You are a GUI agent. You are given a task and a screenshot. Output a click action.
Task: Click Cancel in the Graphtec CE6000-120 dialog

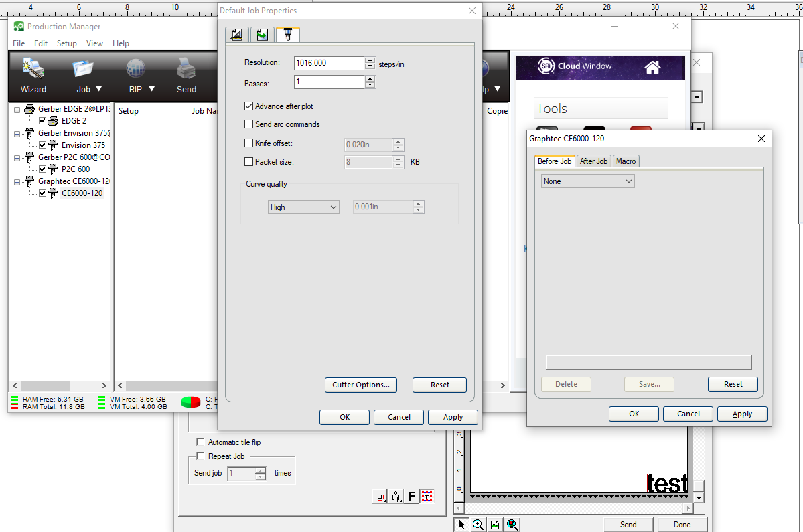coord(688,414)
